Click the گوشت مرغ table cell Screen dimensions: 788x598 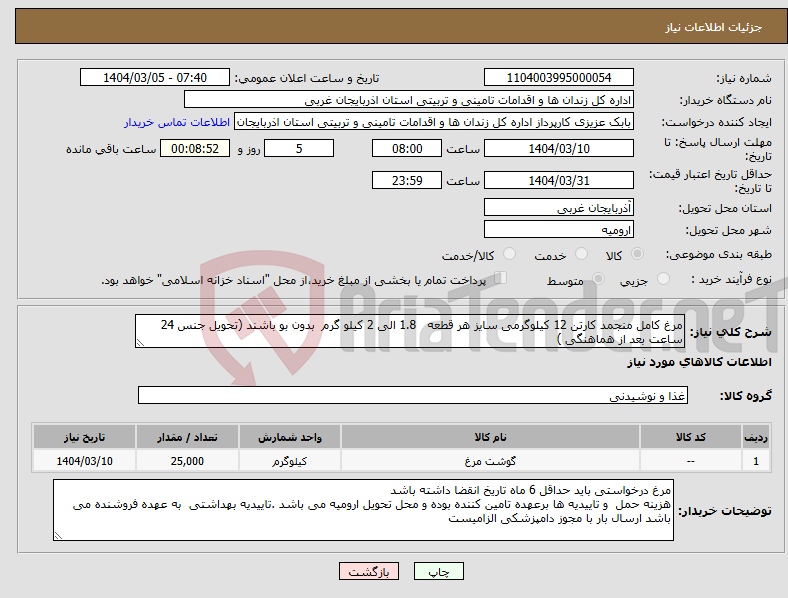(x=490, y=461)
